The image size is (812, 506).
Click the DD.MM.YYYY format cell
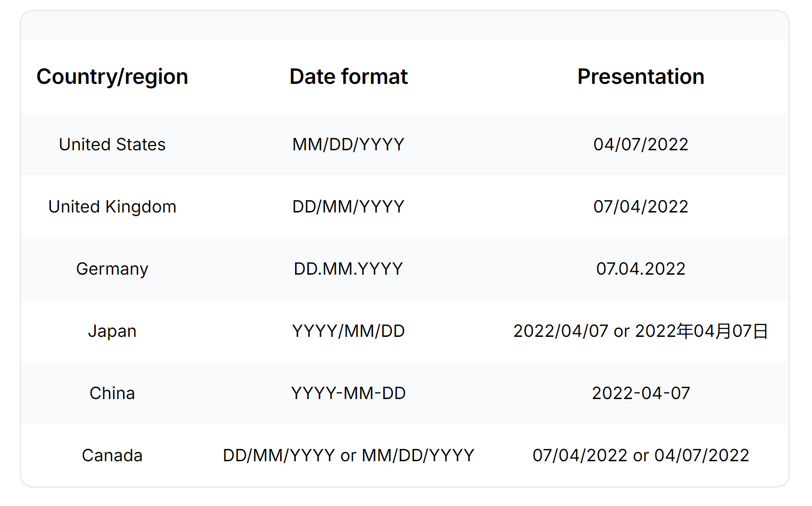point(348,269)
